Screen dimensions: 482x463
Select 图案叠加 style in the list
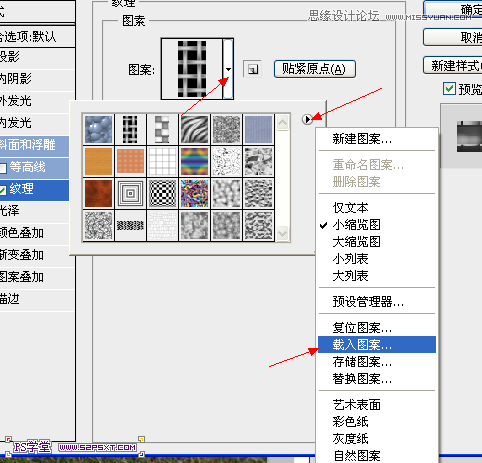coord(37,277)
